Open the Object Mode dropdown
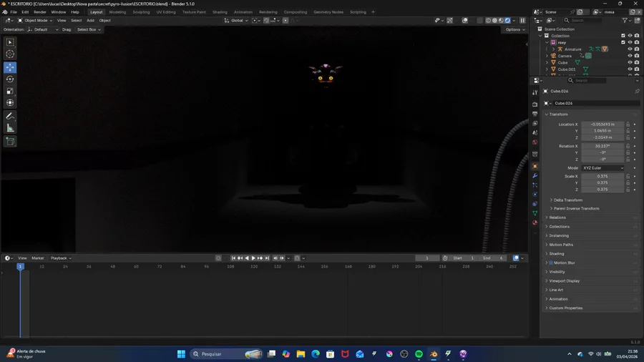 pos(35,21)
